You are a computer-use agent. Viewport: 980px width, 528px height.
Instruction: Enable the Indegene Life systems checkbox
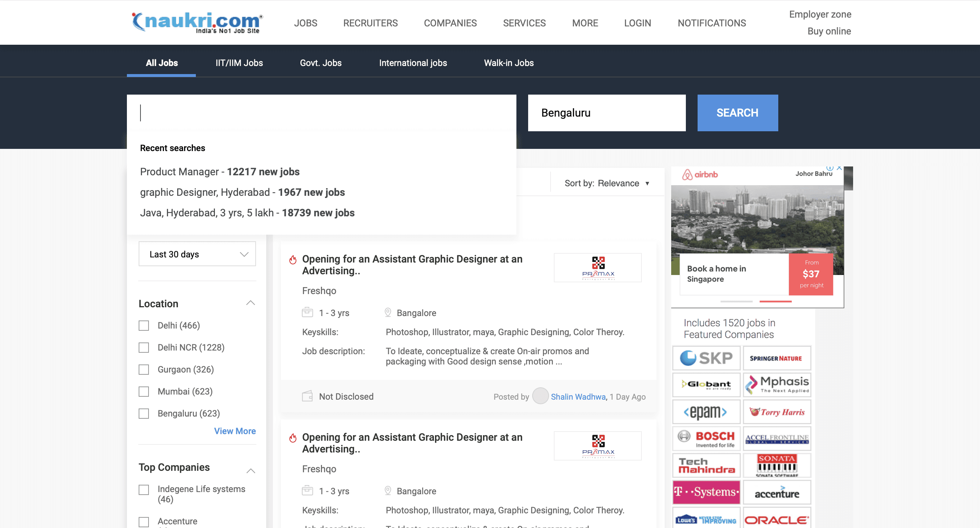144,489
